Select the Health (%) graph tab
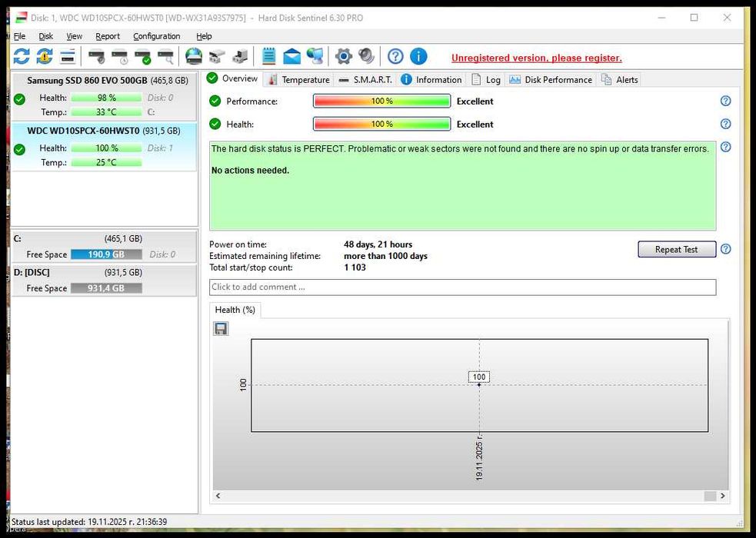 (x=235, y=310)
